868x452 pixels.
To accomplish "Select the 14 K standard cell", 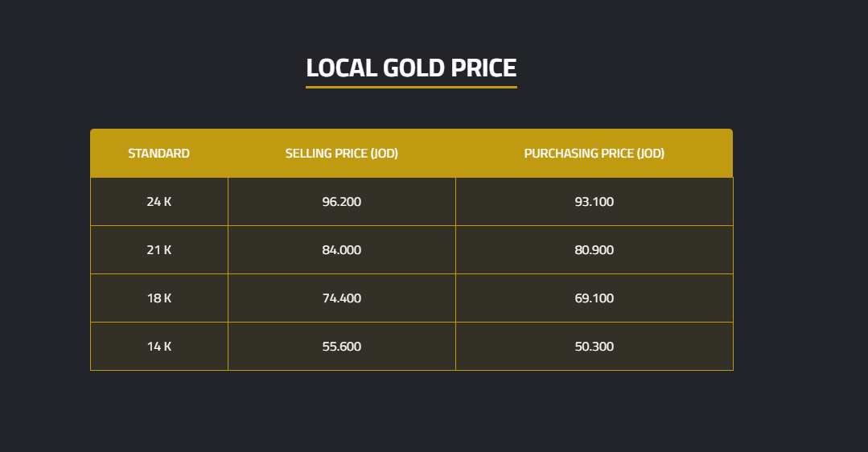I will tap(159, 347).
